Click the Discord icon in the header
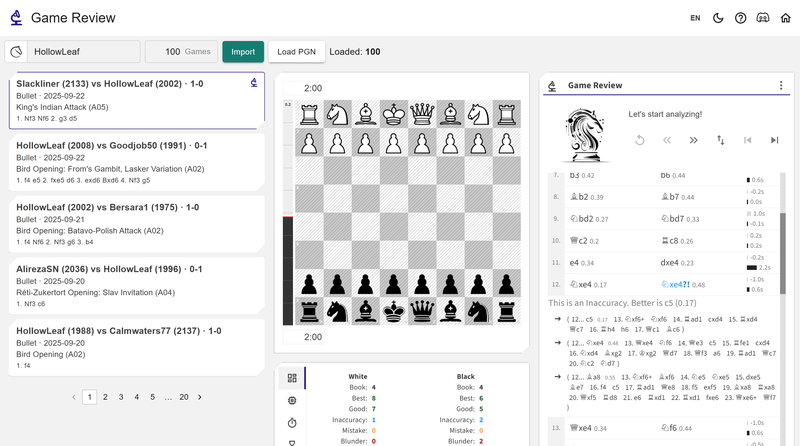This screenshot has width=800, height=446. 763,18
